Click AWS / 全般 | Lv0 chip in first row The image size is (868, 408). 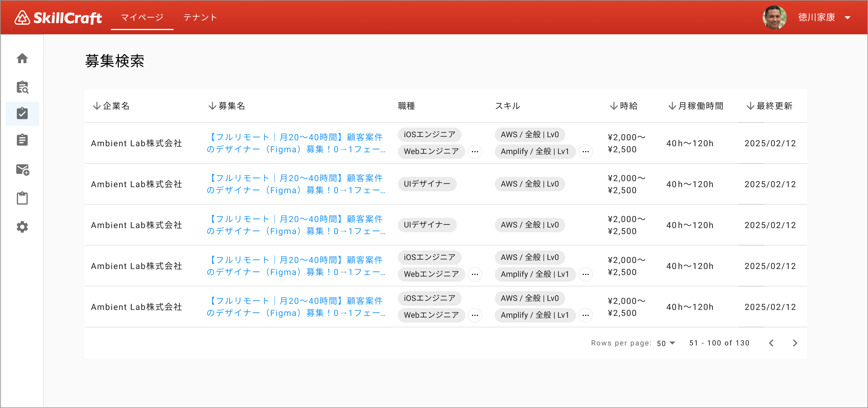[530, 135]
